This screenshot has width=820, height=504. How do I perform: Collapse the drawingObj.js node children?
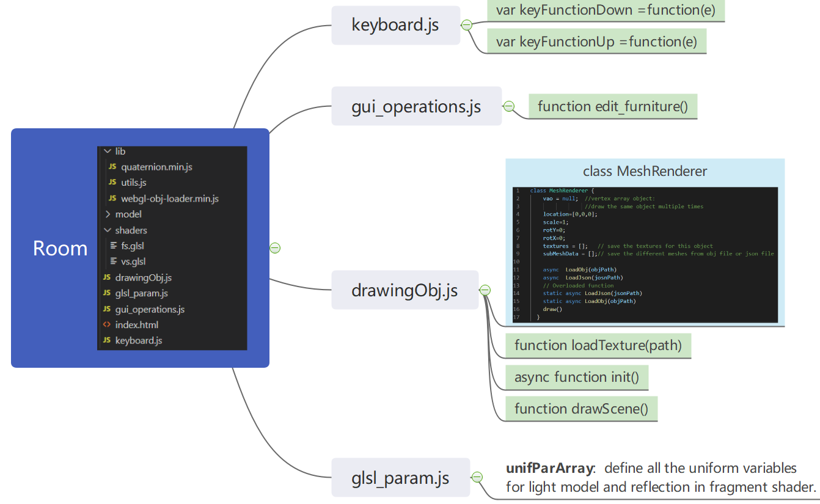[x=485, y=290]
